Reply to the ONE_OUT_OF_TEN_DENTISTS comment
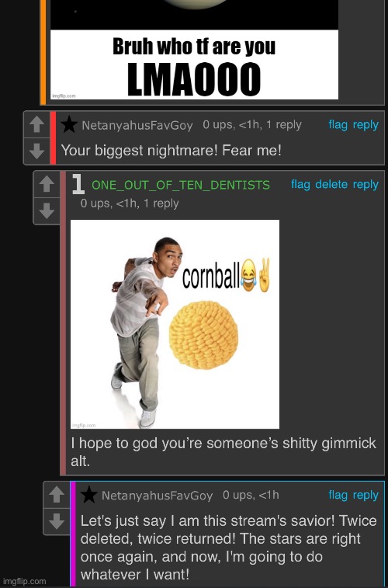The width and height of the screenshot is (388, 588). pyautogui.click(x=365, y=185)
